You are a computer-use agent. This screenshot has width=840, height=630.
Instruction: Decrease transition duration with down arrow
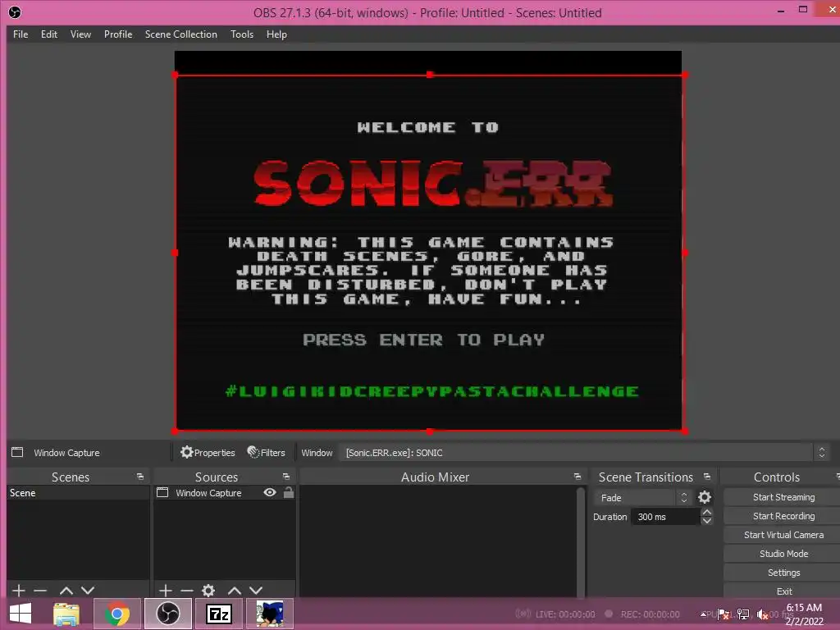pos(706,521)
